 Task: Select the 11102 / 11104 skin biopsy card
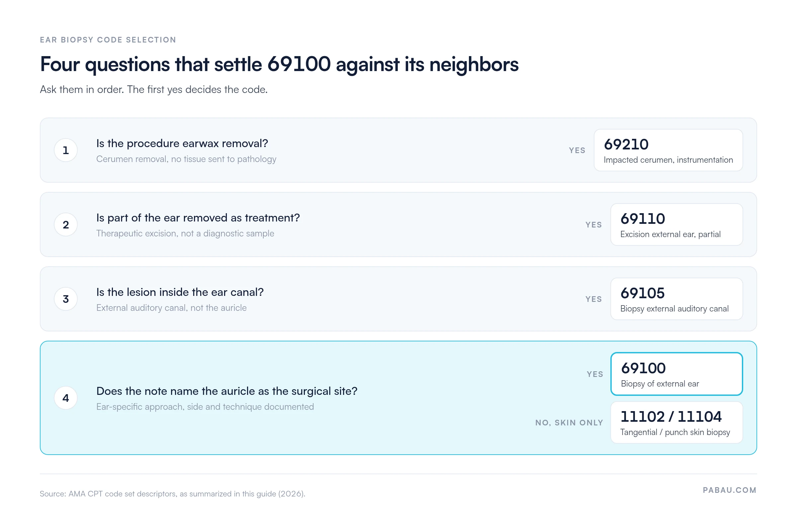[676, 422]
